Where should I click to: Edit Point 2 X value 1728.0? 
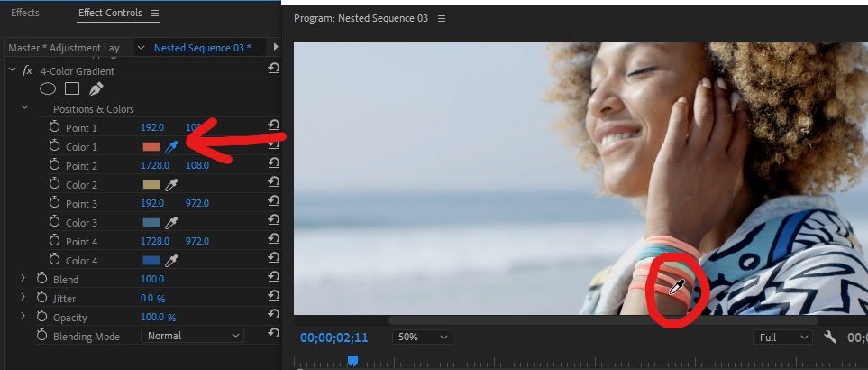(x=155, y=166)
